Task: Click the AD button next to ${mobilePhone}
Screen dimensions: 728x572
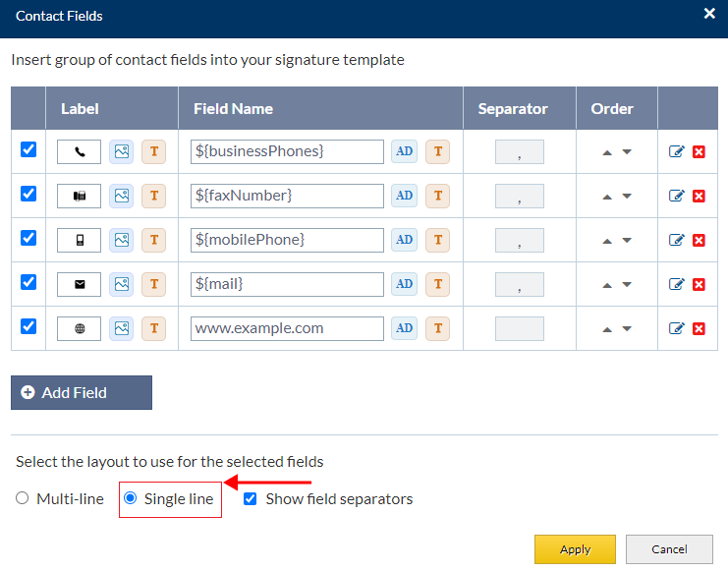Action: (x=404, y=240)
